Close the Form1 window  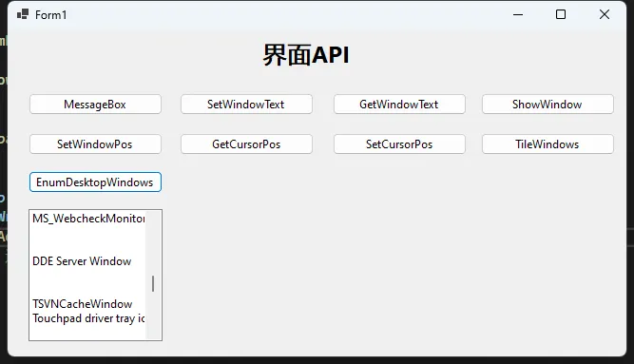click(605, 14)
